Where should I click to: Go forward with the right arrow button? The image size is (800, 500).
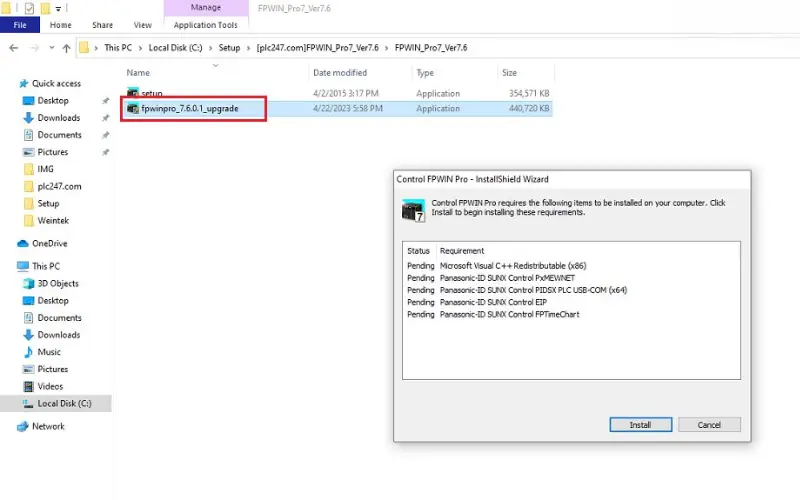click(34, 48)
